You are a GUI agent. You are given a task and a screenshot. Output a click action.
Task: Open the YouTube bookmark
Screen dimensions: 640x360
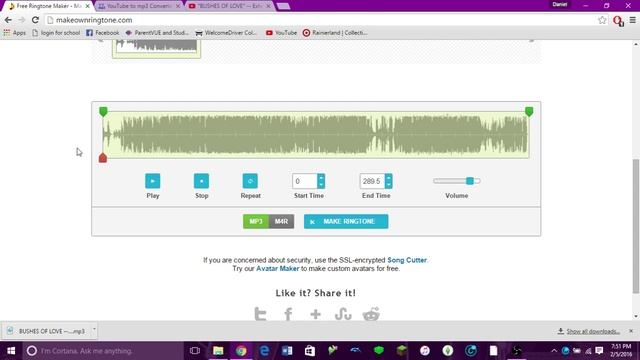(x=281, y=33)
